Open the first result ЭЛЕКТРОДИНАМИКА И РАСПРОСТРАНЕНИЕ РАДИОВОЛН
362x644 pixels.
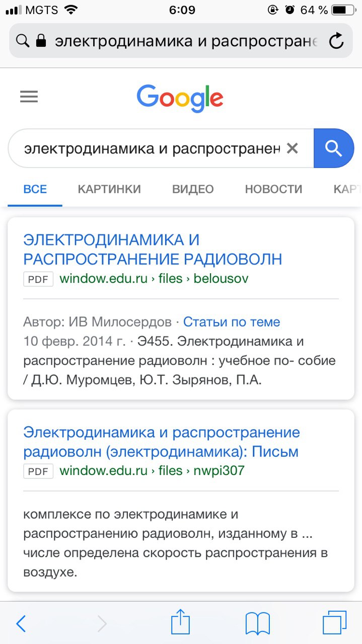pyautogui.click(x=153, y=249)
